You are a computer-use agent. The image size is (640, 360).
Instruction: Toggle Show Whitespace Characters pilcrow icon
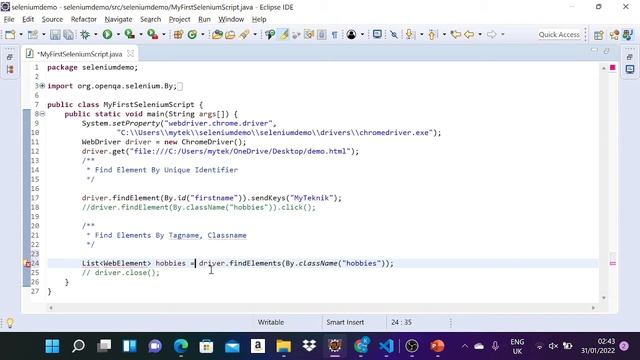pyautogui.click(x=334, y=35)
